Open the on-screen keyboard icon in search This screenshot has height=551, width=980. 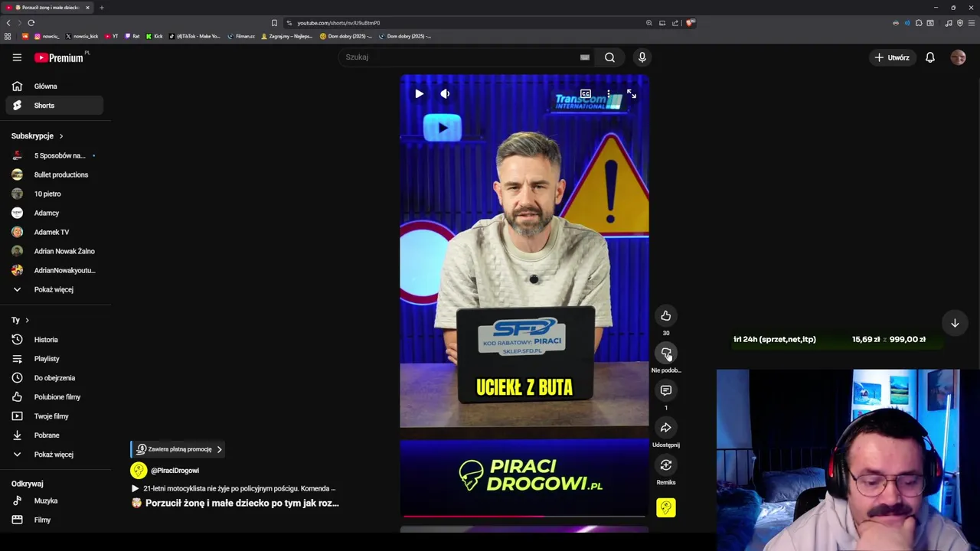(x=585, y=57)
